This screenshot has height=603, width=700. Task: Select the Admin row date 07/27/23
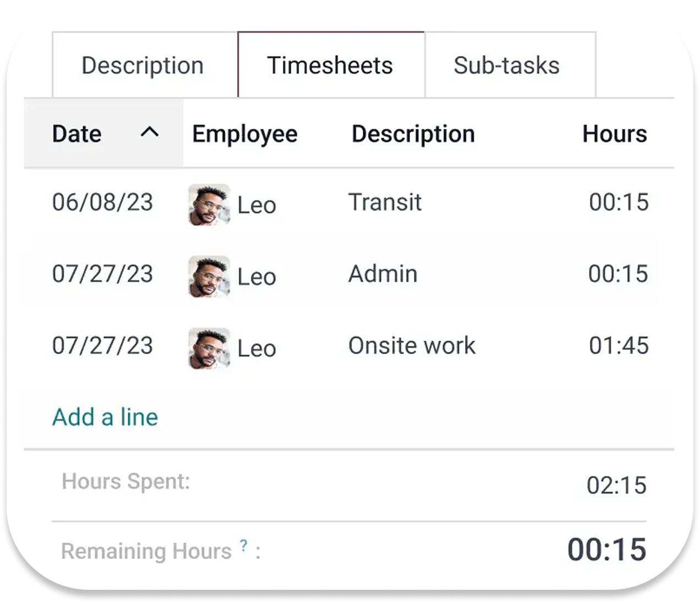click(x=103, y=274)
